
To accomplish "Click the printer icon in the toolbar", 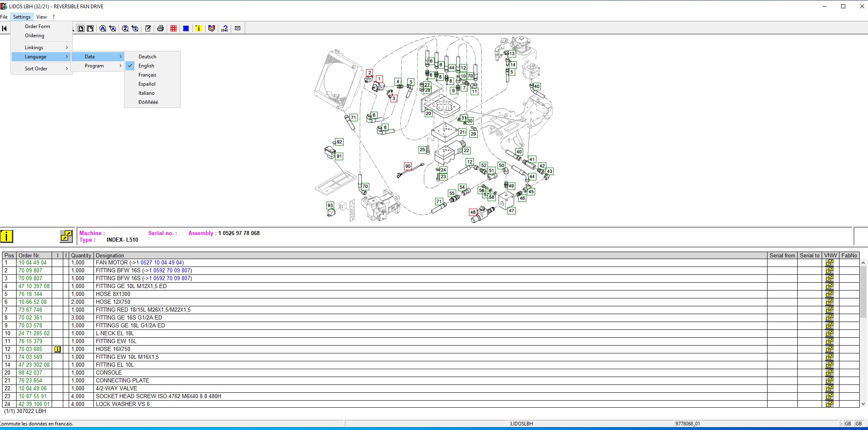I will click(x=160, y=29).
